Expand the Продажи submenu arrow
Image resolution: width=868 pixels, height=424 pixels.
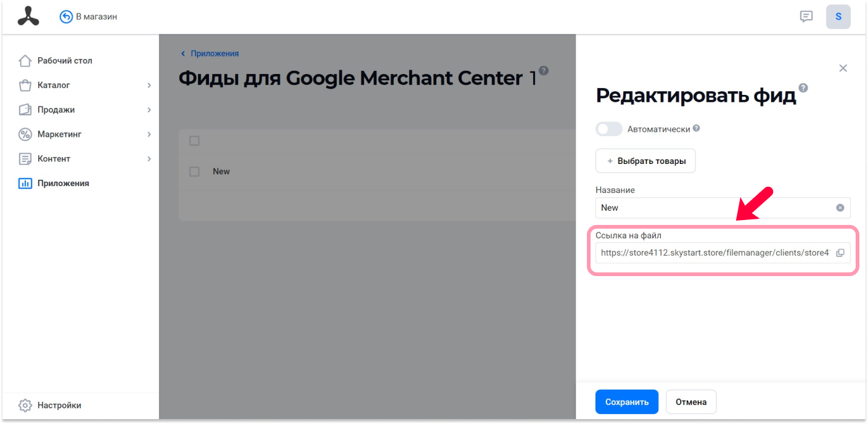coord(149,110)
